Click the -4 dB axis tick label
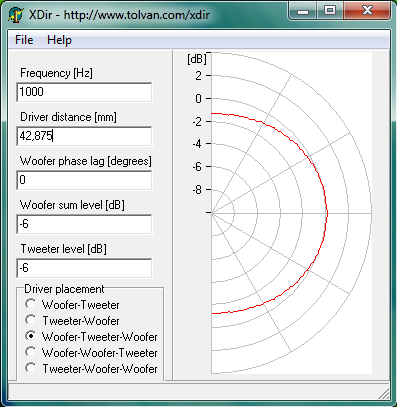 pos(197,144)
